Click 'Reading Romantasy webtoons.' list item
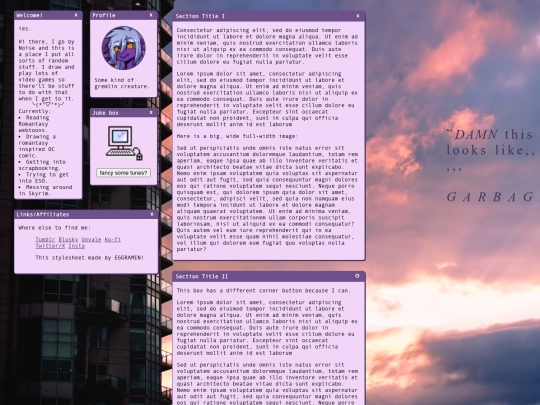This screenshot has width=540, height=405. click(34, 124)
